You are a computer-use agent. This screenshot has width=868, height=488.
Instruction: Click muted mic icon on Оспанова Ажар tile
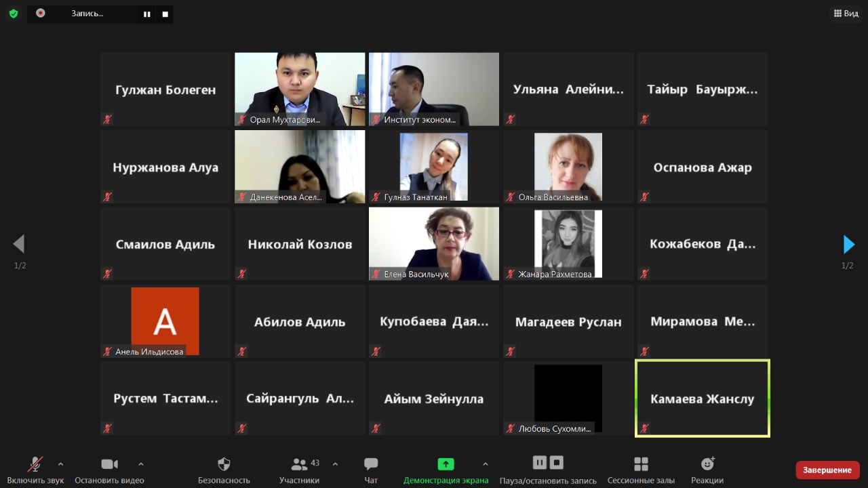tap(644, 197)
